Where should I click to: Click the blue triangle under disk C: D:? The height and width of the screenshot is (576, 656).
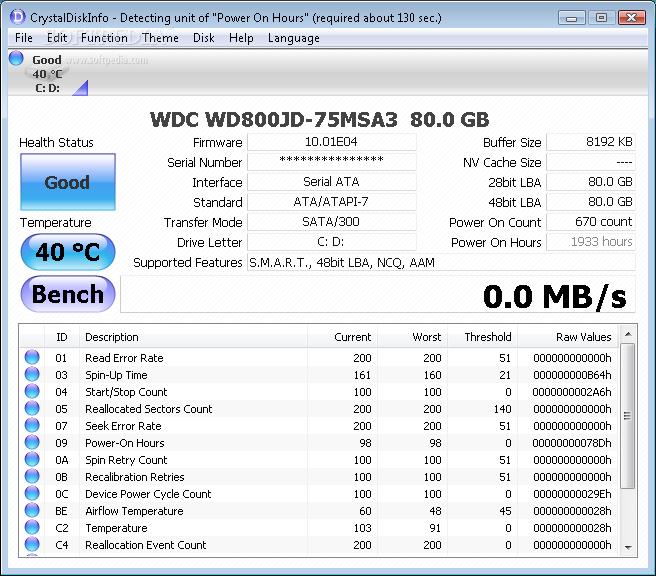pos(80,88)
